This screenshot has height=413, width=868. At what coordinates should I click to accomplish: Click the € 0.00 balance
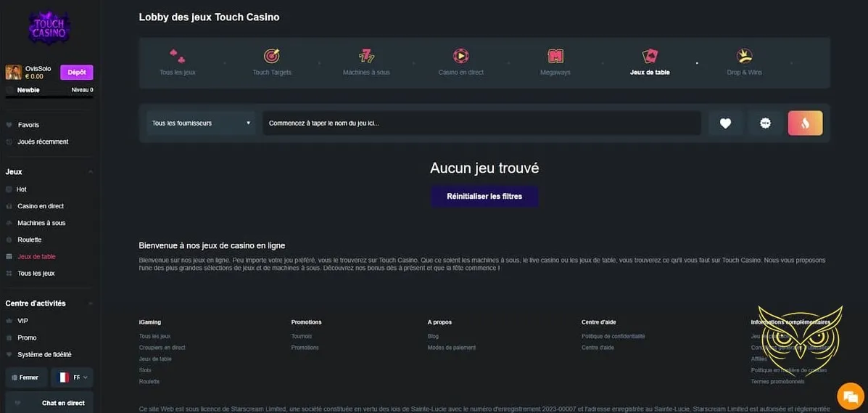34,76
